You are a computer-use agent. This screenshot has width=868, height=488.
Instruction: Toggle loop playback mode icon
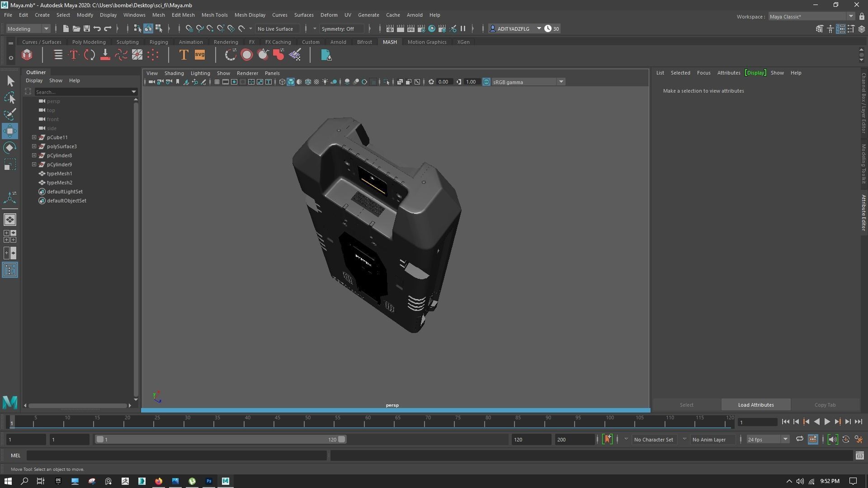[x=800, y=439]
